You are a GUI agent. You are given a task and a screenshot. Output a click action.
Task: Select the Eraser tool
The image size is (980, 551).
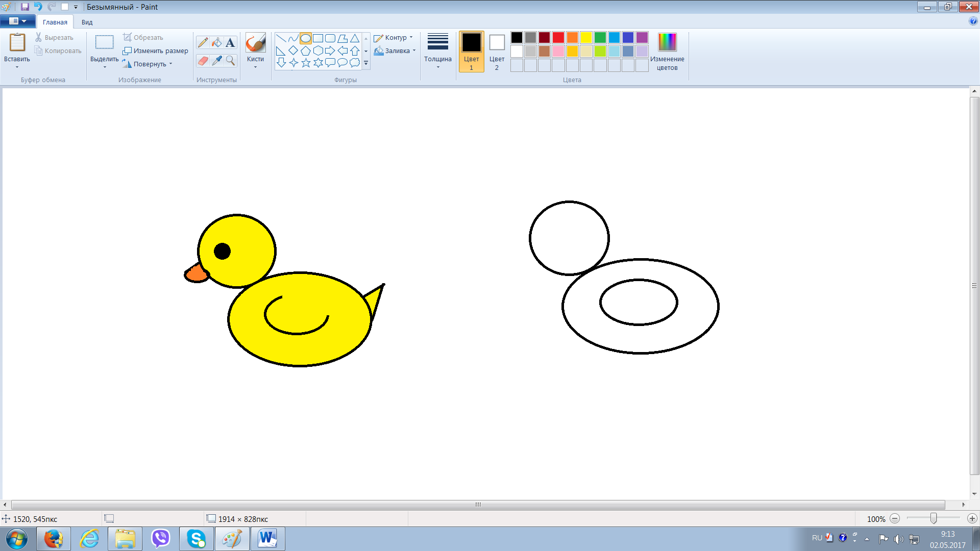coord(203,61)
